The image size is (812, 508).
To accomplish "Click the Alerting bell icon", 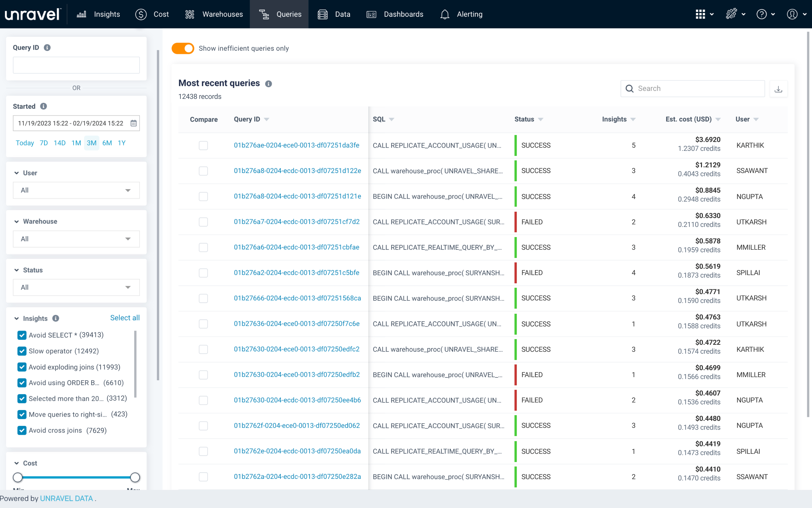I will coord(444,14).
